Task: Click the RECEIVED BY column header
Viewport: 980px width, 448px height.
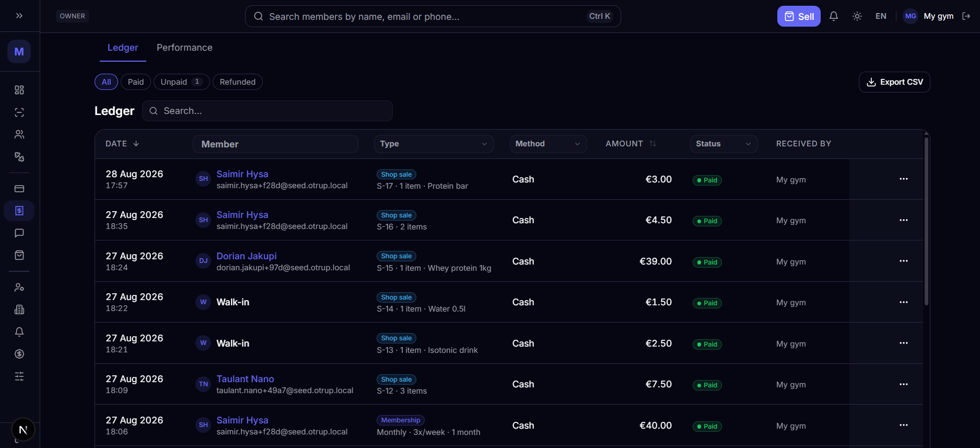Action: (x=803, y=144)
